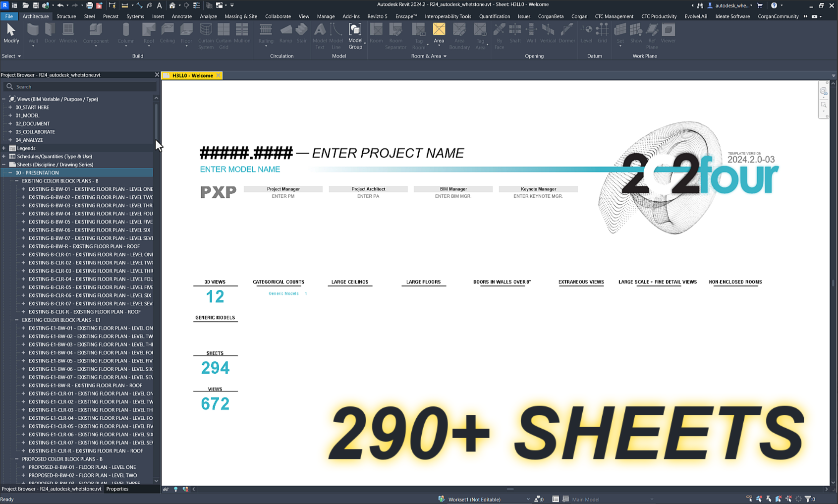The width and height of the screenshot is (838, 504).
Task: Click the Editable Only icon next to Workset
Action: coord(539,499)
